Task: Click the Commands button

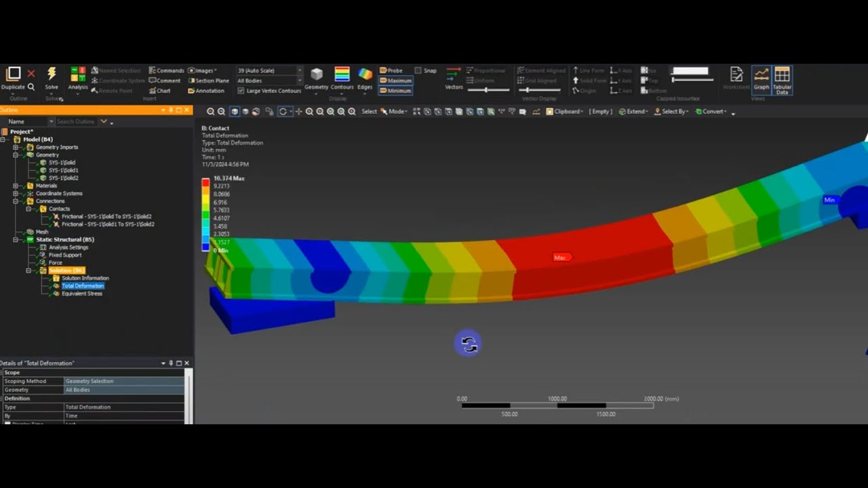Action: 167,70
